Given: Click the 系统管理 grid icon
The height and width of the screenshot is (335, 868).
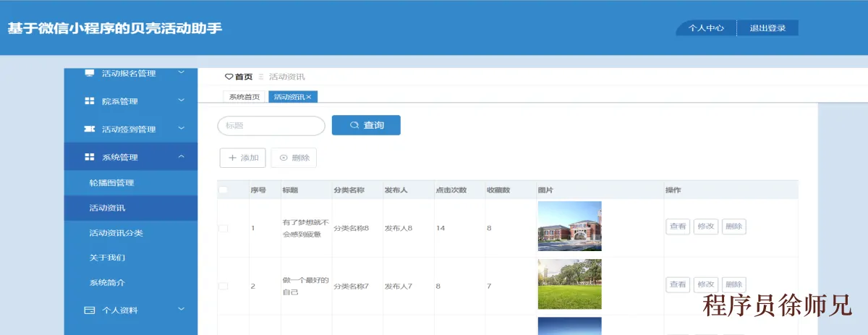Looking at the screenshot, I should coord(90,157).
